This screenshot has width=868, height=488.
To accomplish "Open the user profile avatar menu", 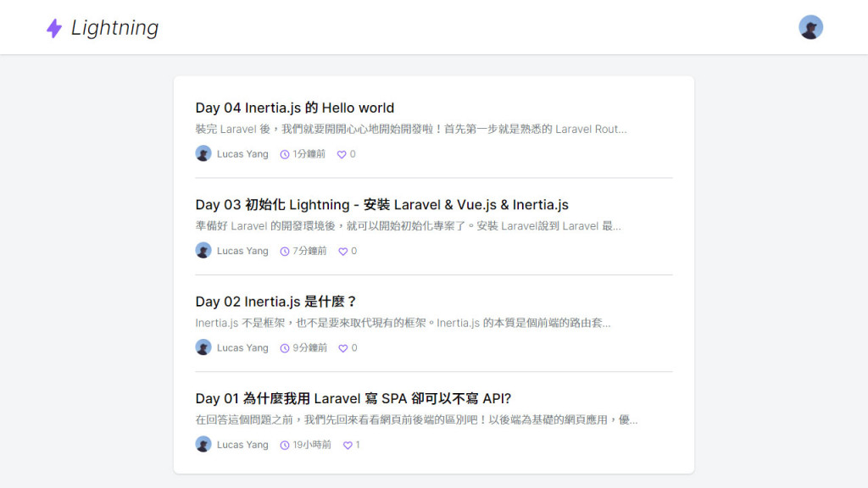I will (810, 27).
